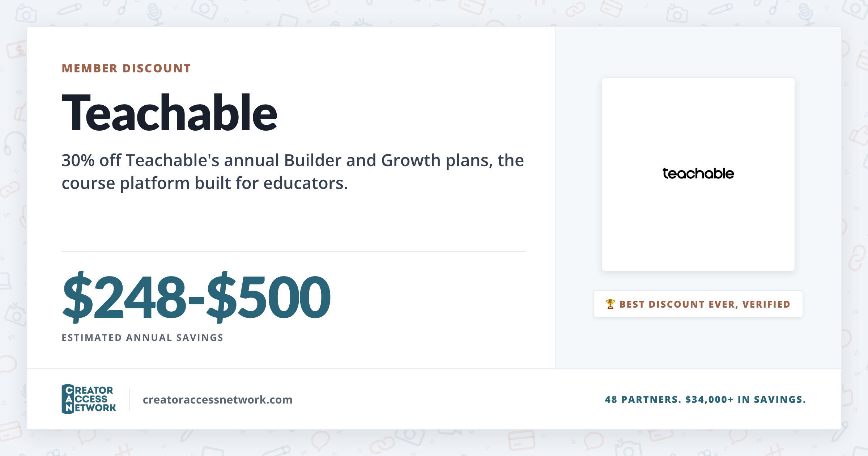This screenshot has height=456, width=868.
Task: Click the chain link doodle at bottom
Action: (x=382, y=445)
